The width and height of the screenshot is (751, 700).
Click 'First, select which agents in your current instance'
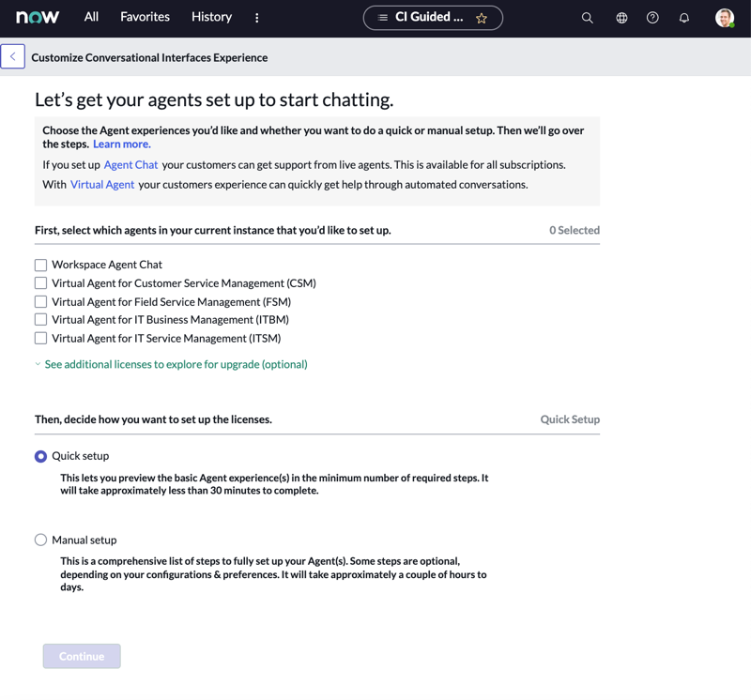click(213, 230)
